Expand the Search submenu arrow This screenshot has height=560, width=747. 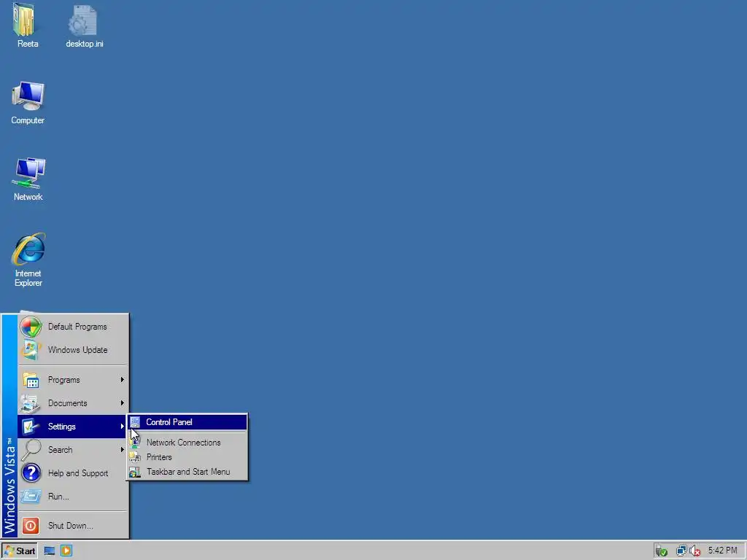pos(123,450)
